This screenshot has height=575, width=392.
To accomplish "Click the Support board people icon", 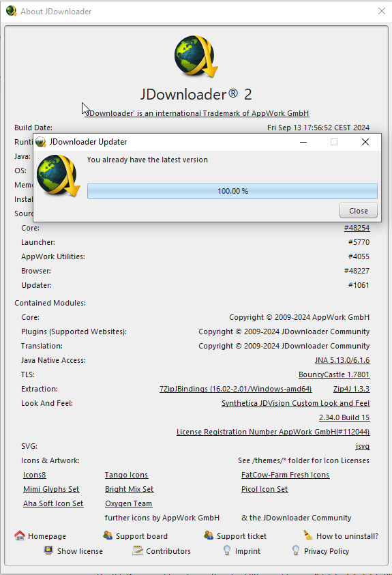I will 108,535.
